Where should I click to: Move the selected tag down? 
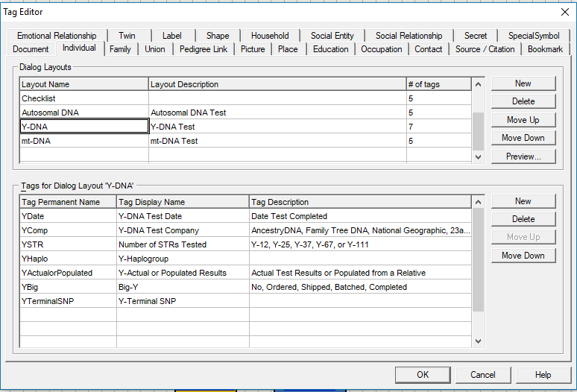pos(523,256)
